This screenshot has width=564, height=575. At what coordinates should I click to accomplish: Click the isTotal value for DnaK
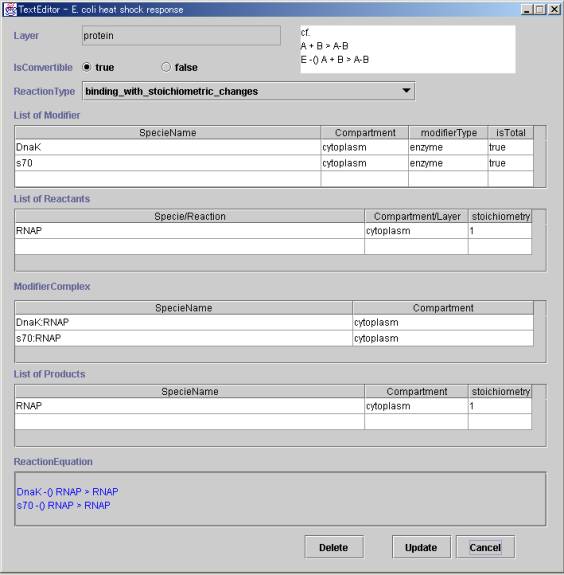point(510,147)
